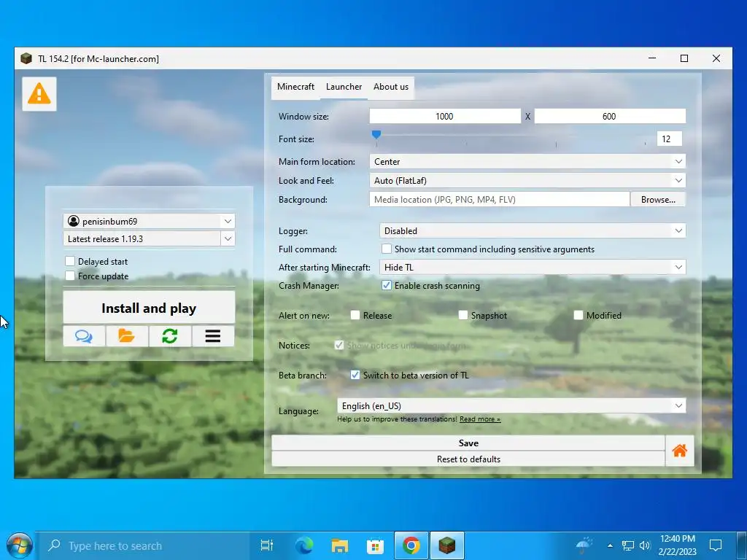Screen dimensions: 747x560
Task: Click Browse... for background media
Action: click(x=658, y=200)
